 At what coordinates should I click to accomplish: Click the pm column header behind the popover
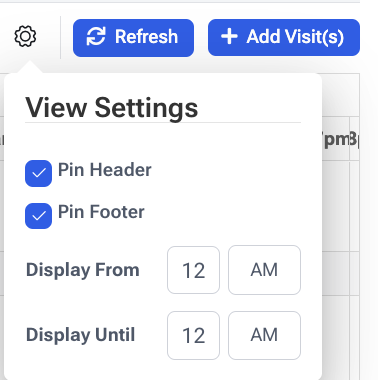coord(335,139)
